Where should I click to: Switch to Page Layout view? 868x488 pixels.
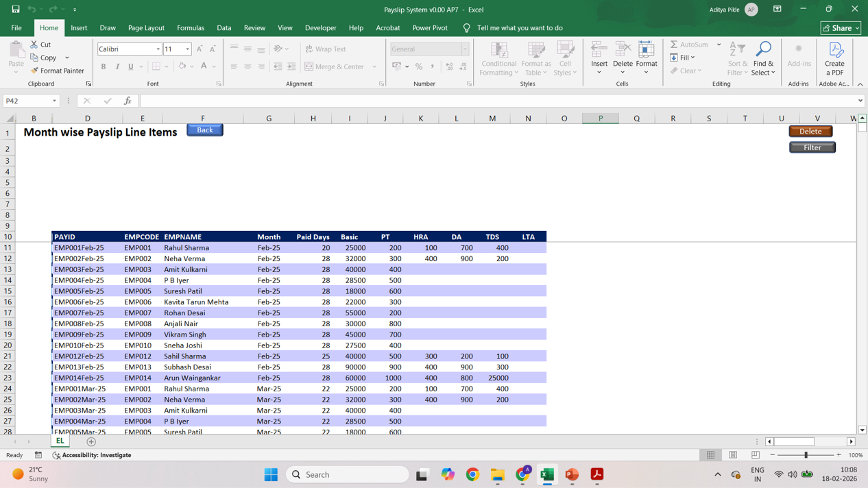tap(733, 455)
